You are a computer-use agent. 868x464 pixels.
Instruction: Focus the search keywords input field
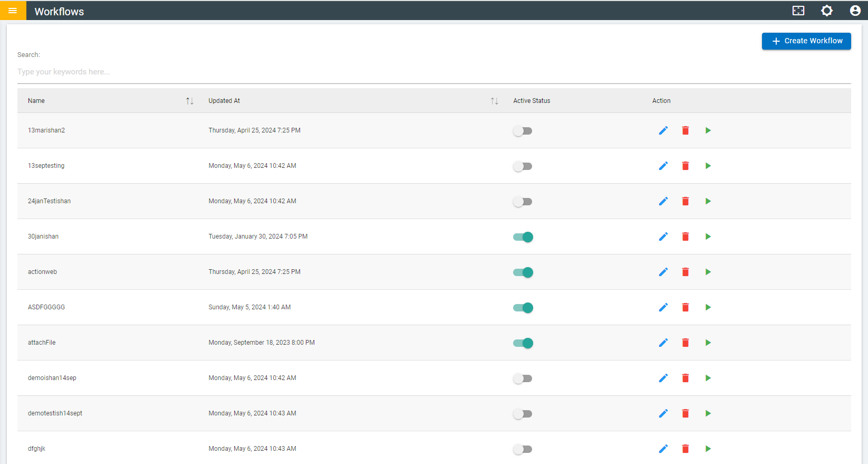click(434, 72)
